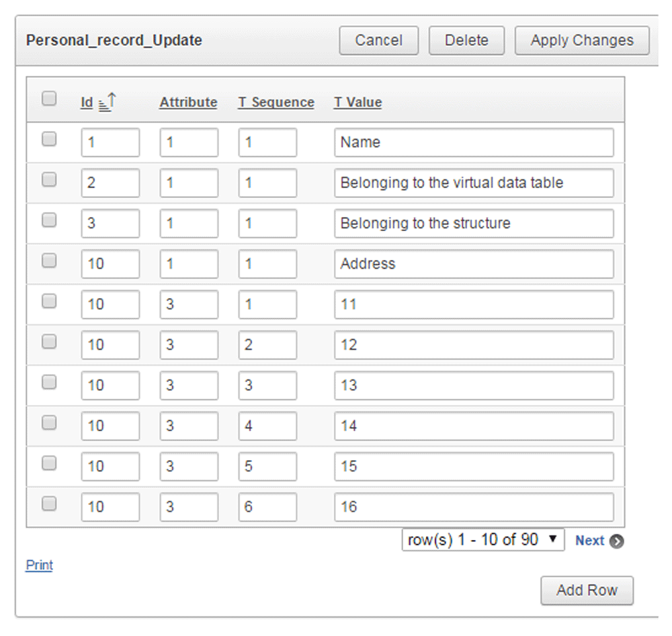Click the Cancel button
672x636 pixels.
click(x=379, y=40)
